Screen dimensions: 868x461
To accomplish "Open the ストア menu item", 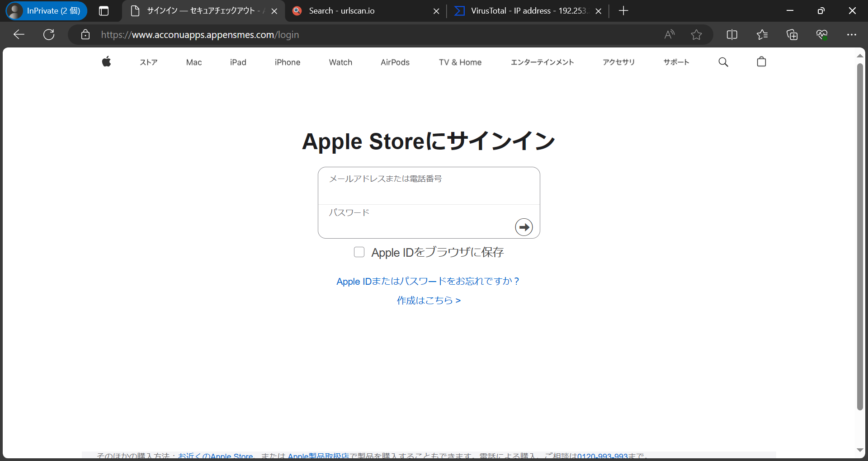I will 148,62.
